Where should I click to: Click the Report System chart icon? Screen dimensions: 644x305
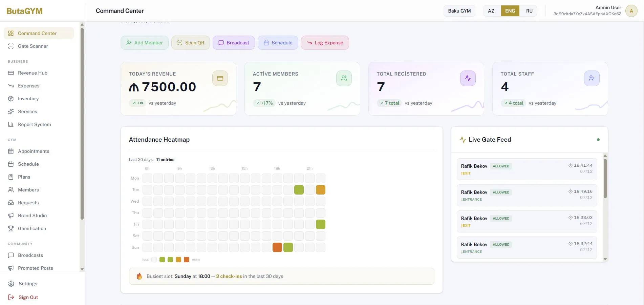11,124
